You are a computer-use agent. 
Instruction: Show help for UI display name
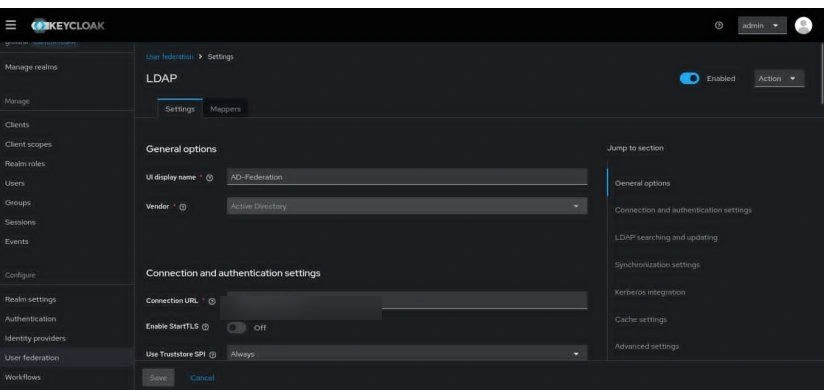tap(210, 178)
